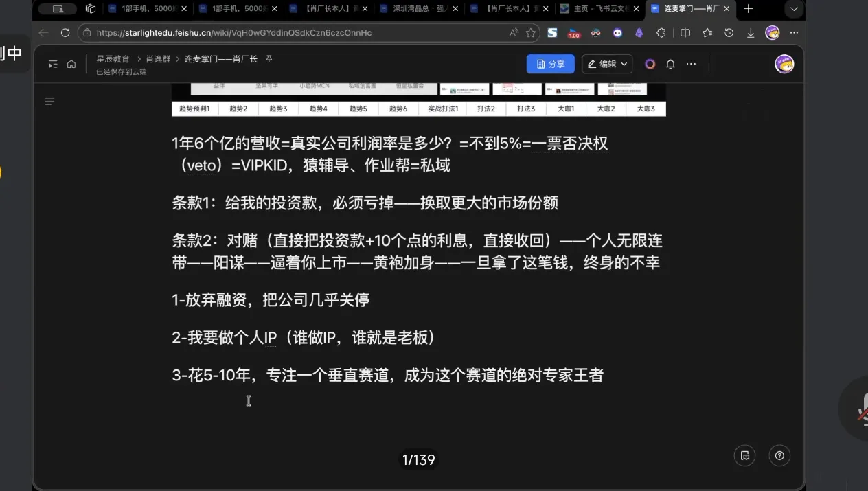
Task: View browser history via clock icon
Action: point(729,32)
